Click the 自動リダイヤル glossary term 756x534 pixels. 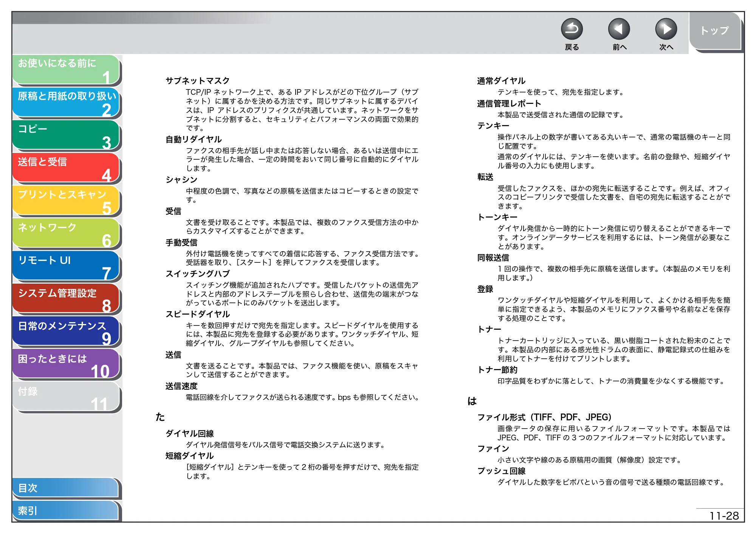coord(194,139)
